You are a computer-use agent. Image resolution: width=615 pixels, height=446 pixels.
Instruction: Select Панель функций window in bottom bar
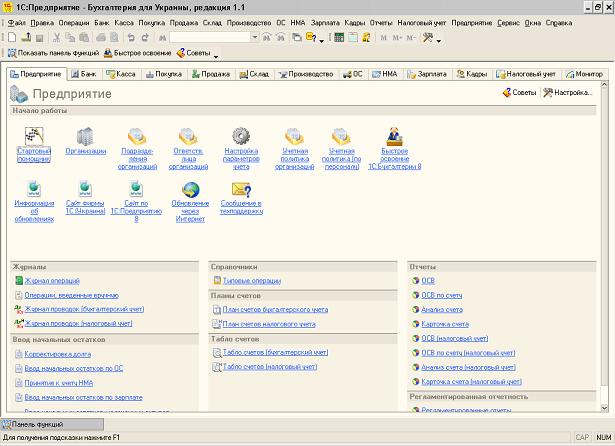pos(53,424)
